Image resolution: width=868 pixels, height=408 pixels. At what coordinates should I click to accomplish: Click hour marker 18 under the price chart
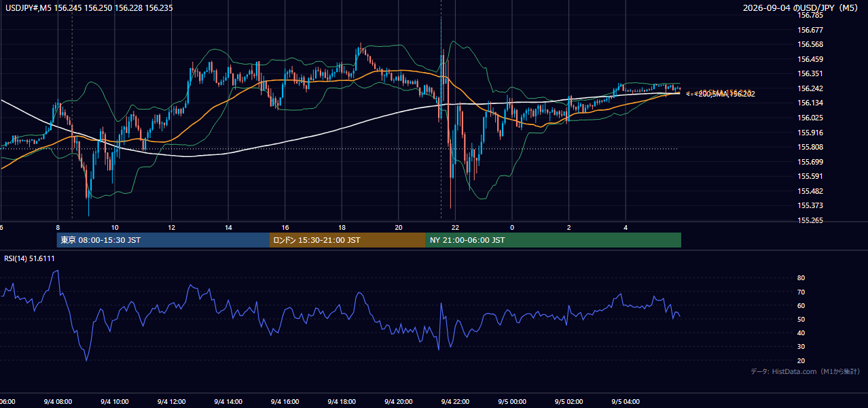point(342,227)
